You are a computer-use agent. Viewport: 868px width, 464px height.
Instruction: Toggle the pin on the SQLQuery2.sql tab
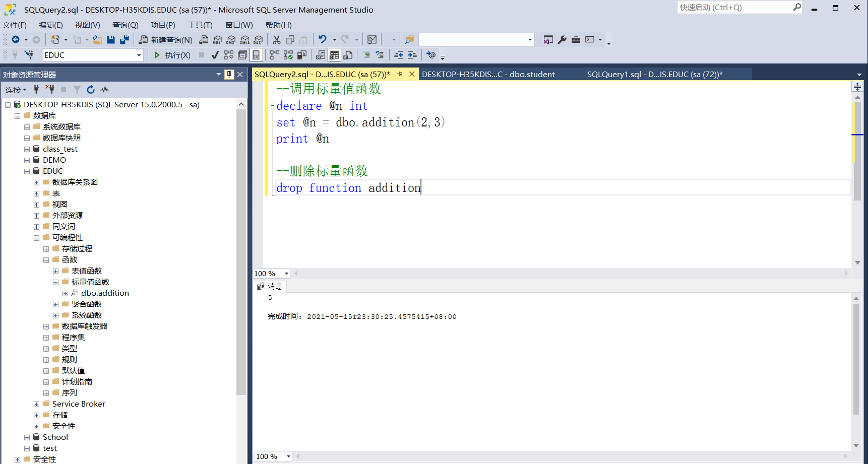point(400,74)
